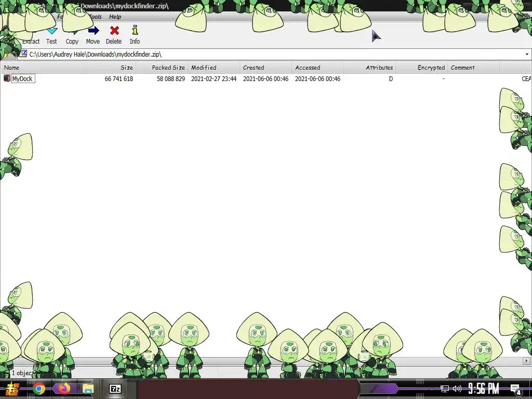The width and height of the screenshot is (532, 399).
Task: Click the MyDock folder icon
Action: pyautogui.click(x=7, y=78)
